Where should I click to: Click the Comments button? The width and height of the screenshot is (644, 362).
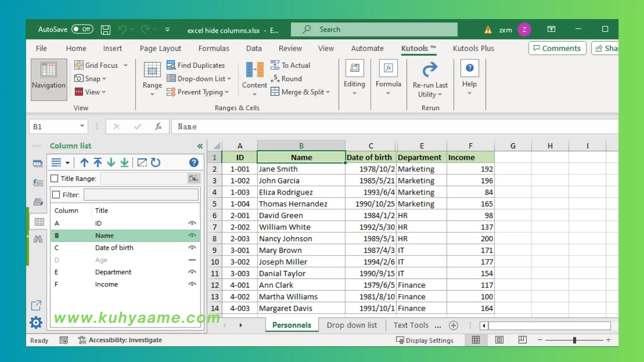[557, 48]
